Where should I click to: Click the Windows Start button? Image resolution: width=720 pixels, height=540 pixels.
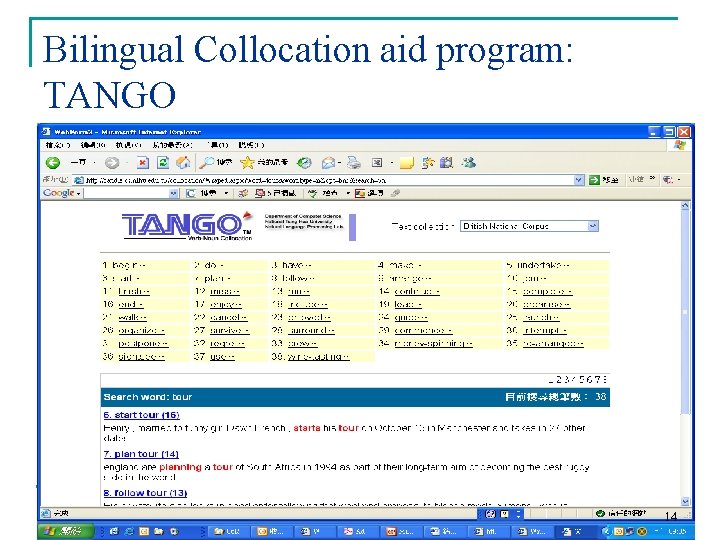[66, 531]
